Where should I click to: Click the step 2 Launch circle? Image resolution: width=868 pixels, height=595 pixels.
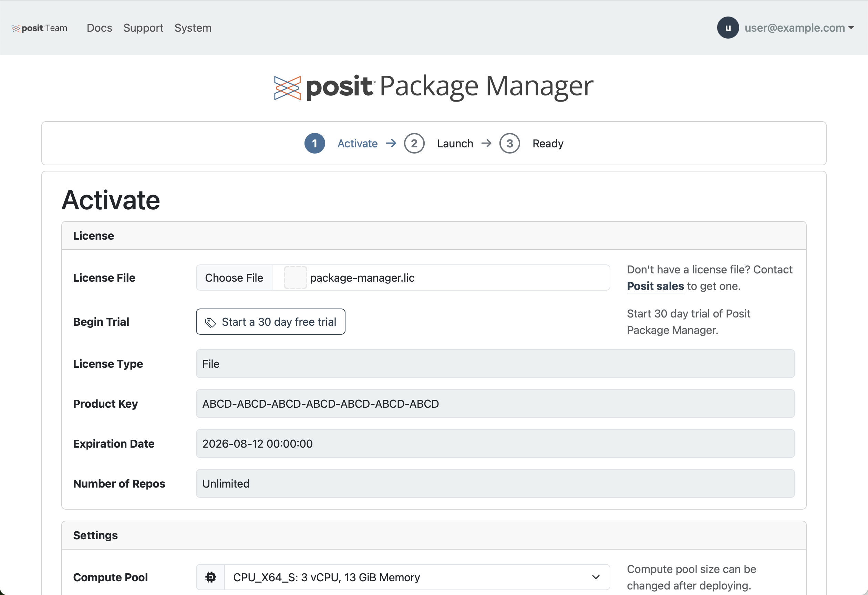click(414, 143)
